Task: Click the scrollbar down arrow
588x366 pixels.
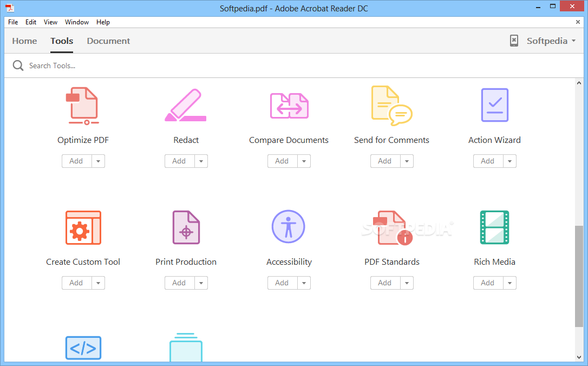Action: tap(579, 357)
